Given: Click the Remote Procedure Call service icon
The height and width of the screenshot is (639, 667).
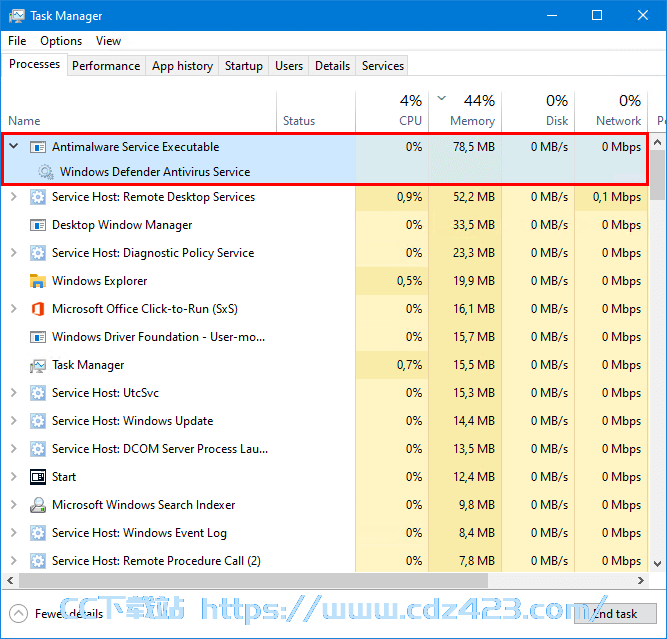Looking at the screenshot, I should pyautogui.click(x=38, y=561).
